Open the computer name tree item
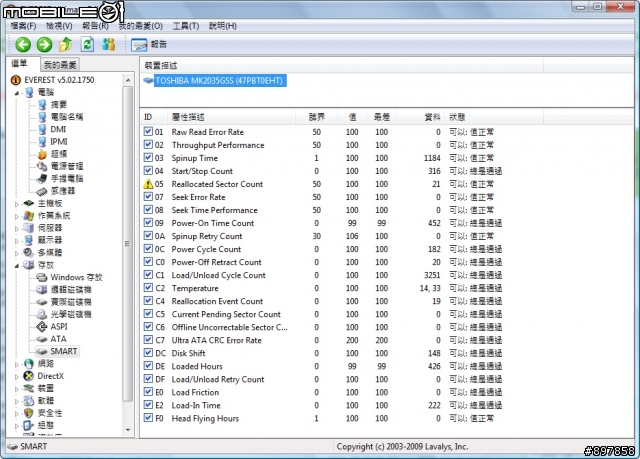The height and width of the screenshot is (459, 640). tap(67, 117)
